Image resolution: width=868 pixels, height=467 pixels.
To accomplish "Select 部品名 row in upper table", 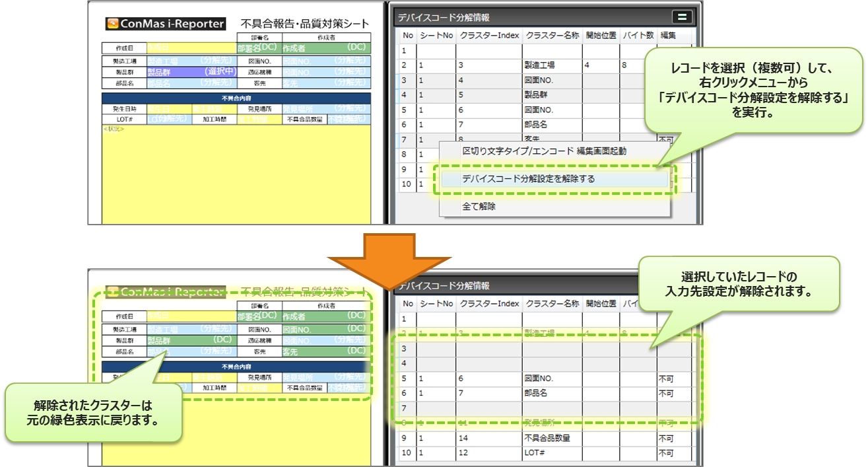I will (x=545, y=124).
